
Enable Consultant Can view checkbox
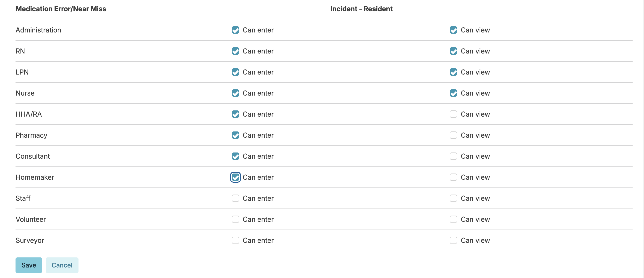coord(453,156)
